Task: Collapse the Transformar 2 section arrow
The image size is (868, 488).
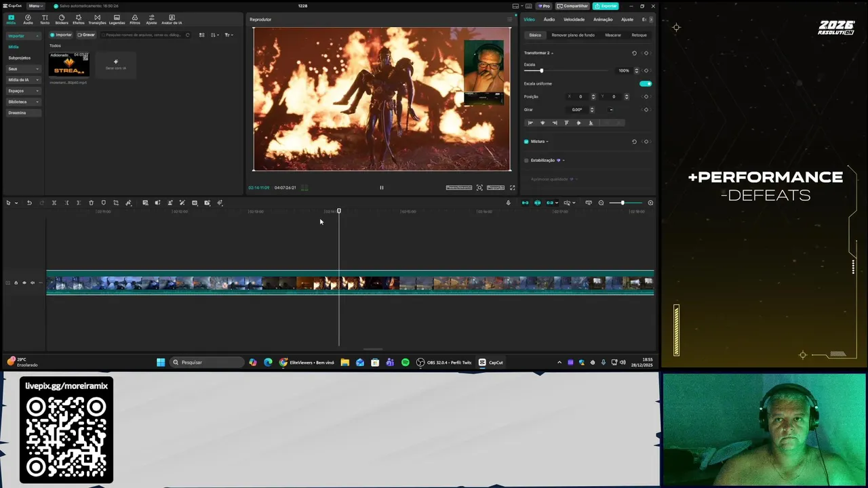Action: pyautogui.click(x=552, y=53)
